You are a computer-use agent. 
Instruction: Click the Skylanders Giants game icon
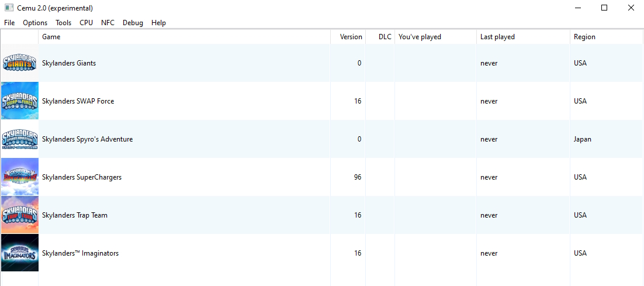click(x=20, y=63)
